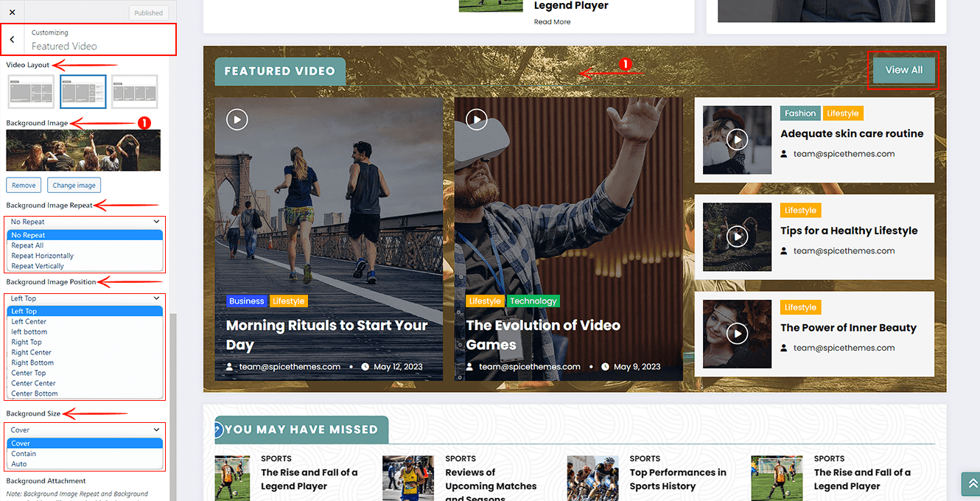
Task: Open the Lifestyle tag on Healthy Lifestyle post
Action: pos(800,211)
